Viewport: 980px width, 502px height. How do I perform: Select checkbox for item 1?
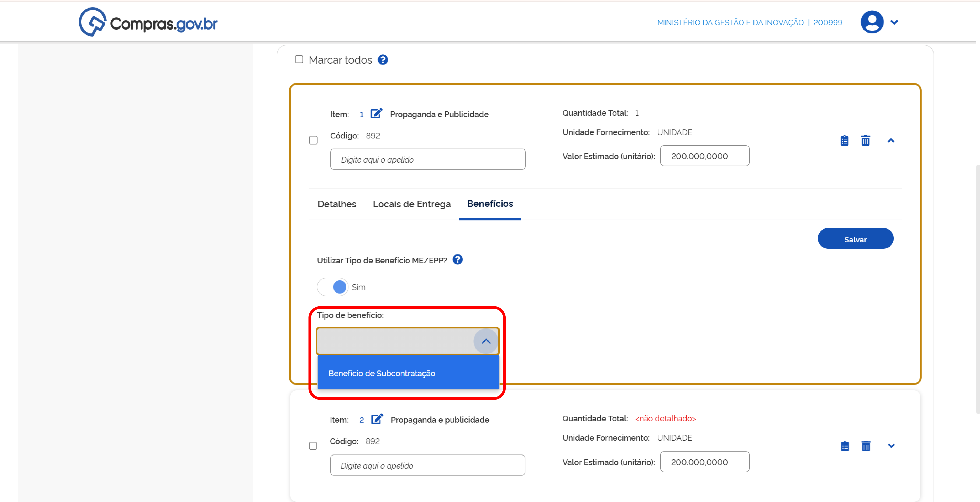click(313, 140)
